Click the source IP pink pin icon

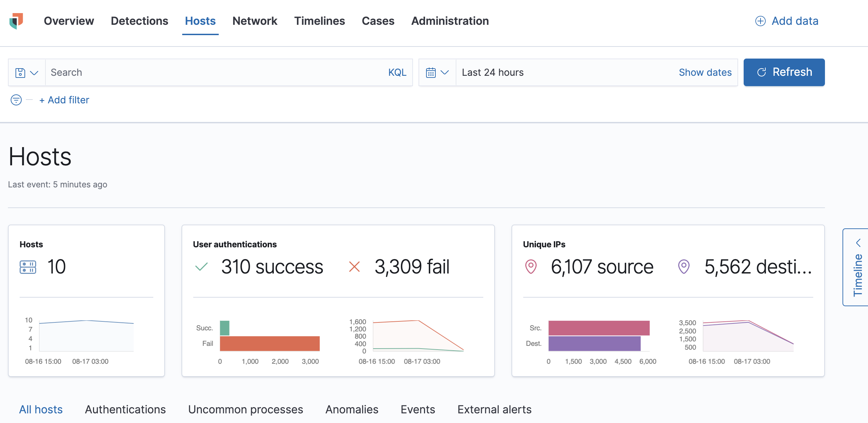tap(531, 267)
